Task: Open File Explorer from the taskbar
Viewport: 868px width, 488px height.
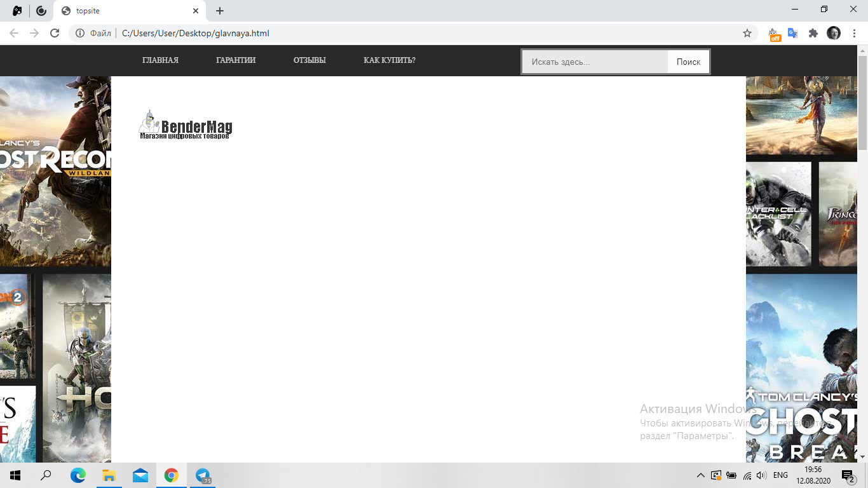Action: click(x=109, y=475)
